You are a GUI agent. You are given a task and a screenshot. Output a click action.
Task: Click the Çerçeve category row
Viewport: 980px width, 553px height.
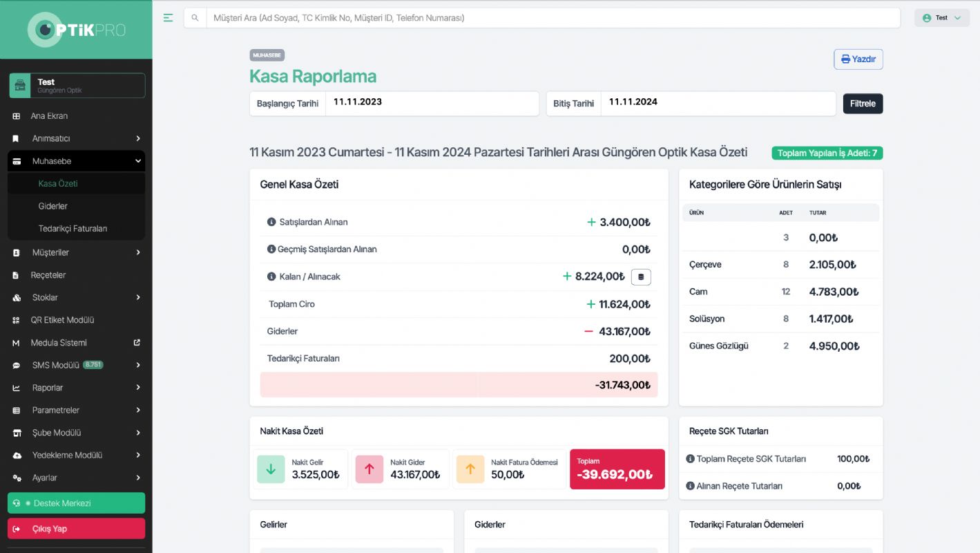tap(780, 265)
